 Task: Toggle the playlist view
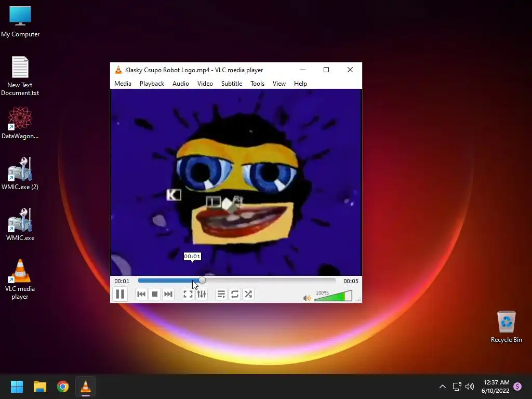click(x=221, y=294)
